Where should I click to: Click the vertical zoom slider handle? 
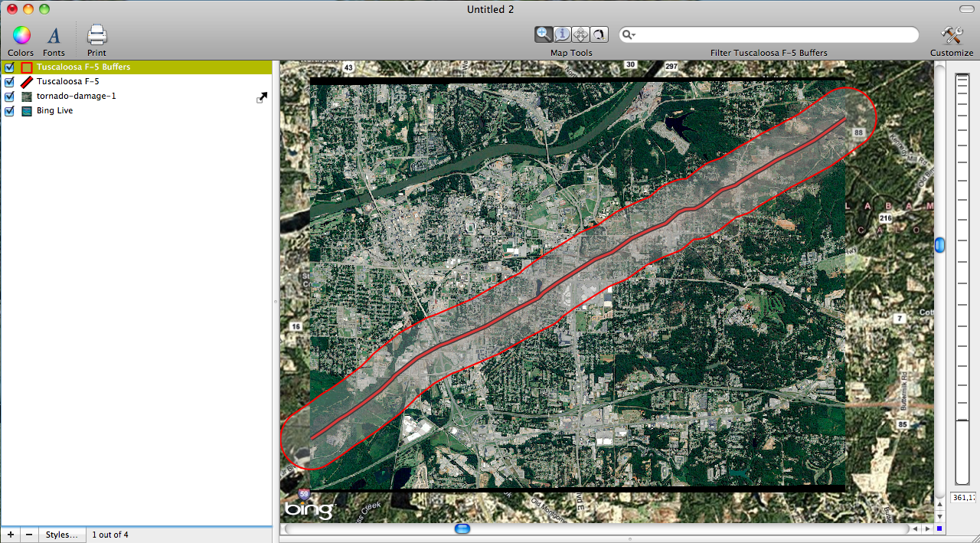click(939, 245)
